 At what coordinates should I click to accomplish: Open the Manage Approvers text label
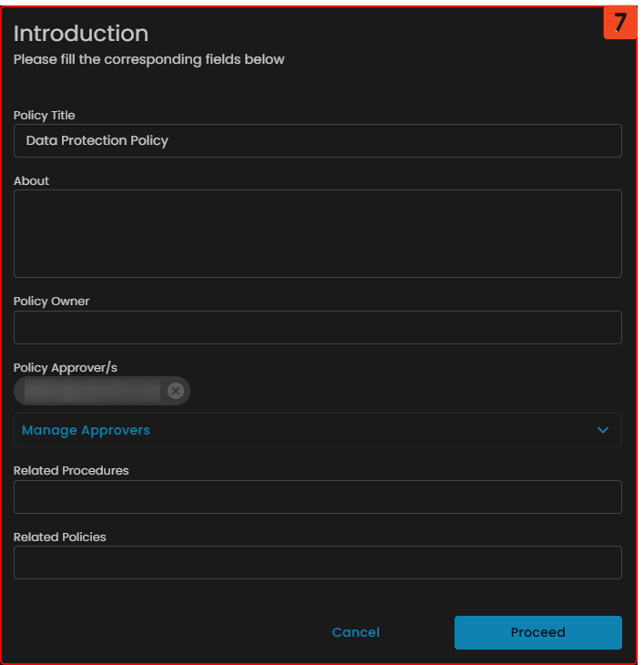point(86,430)
